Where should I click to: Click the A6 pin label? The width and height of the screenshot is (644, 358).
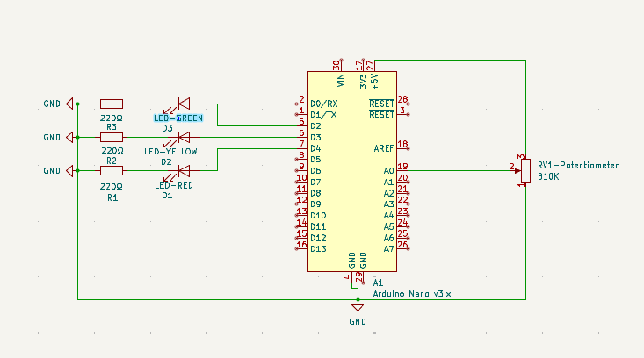(x=389, y=238)
